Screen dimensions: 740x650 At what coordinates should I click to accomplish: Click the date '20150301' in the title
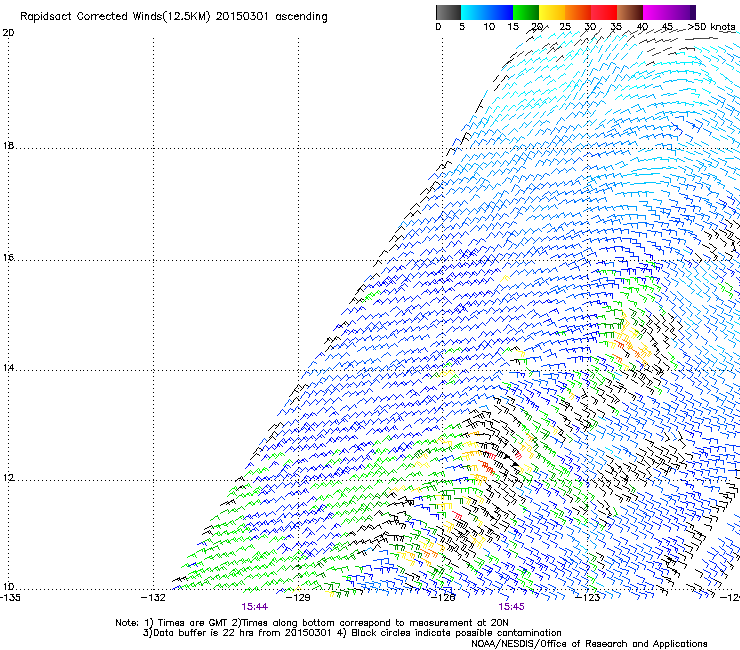point(242,17)
